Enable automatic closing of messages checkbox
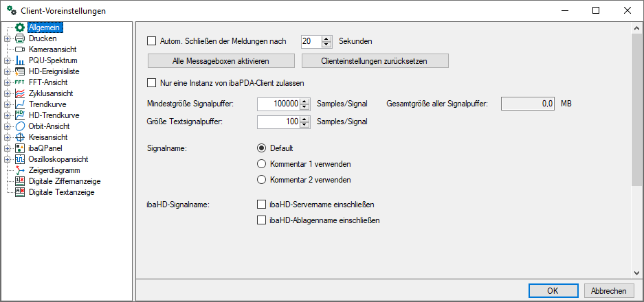The height and width of the screenshot is (302, 644). [153, 41]
